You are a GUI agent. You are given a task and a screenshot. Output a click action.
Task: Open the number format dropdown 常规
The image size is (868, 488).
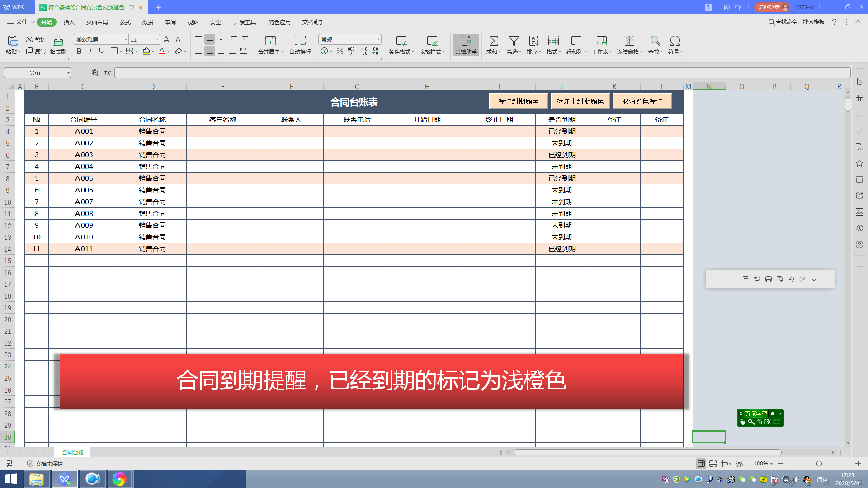pos(378,40)
